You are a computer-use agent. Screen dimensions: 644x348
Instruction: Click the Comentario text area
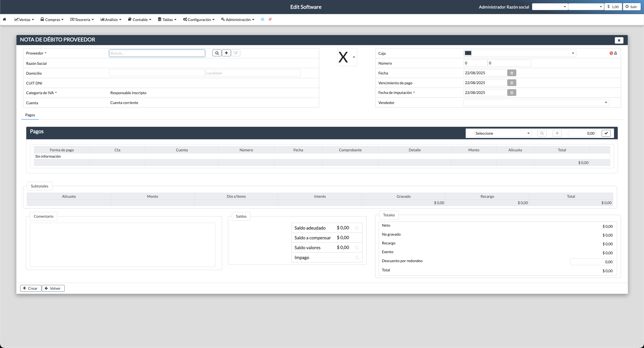point(122,245)
